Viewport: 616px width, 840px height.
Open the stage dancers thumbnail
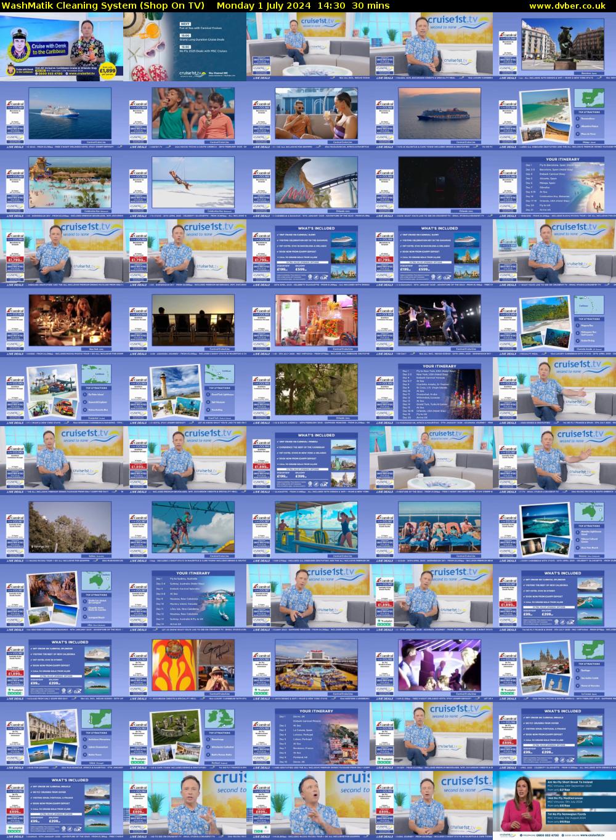coord(431,323)
